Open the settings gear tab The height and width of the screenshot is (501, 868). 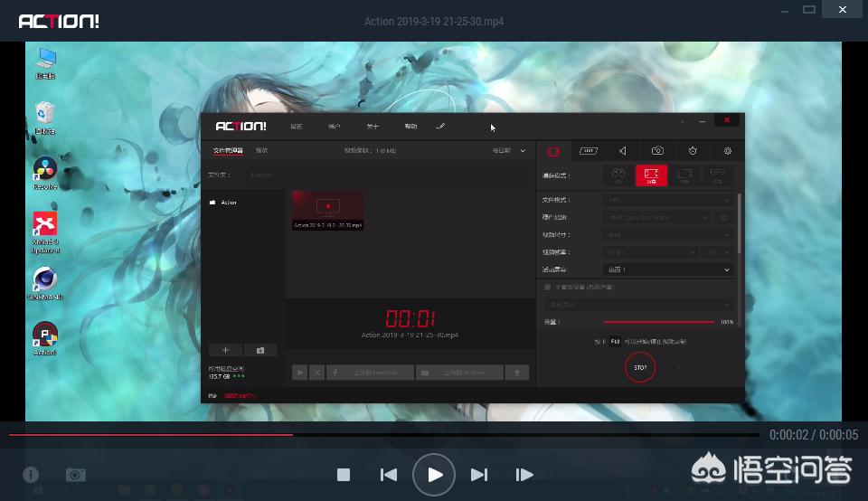click(727, 151)
